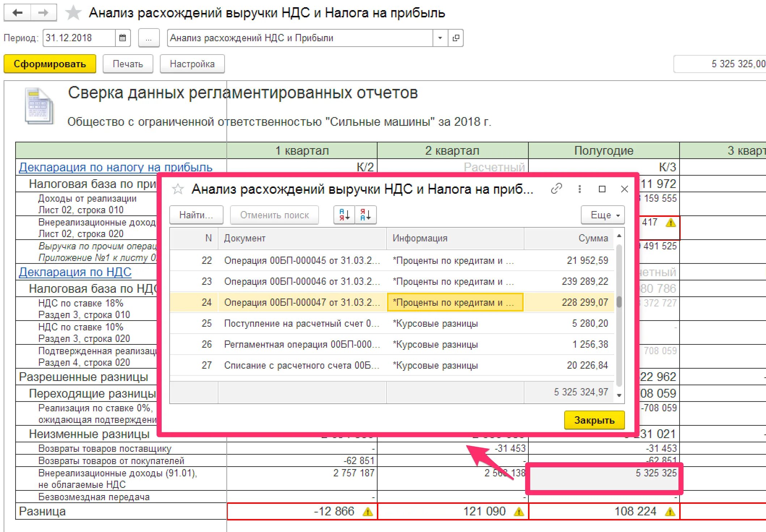Click the period ellipsis selection button
The image size is (766, 532).
[149, 38]
